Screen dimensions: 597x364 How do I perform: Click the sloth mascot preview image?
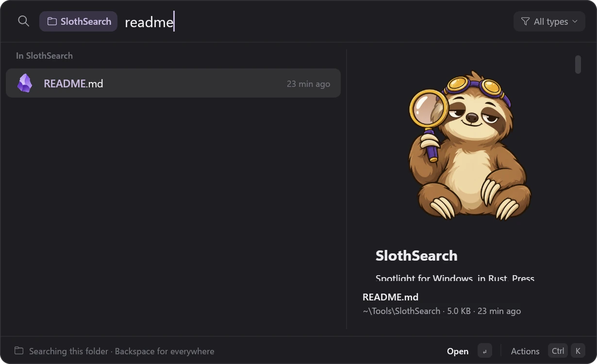[469, 146]
